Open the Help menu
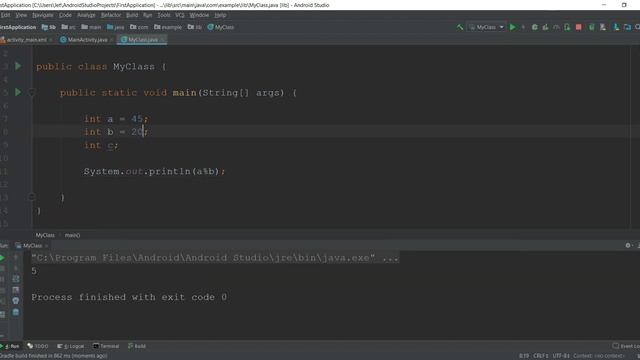 click(x=220, y=15)
